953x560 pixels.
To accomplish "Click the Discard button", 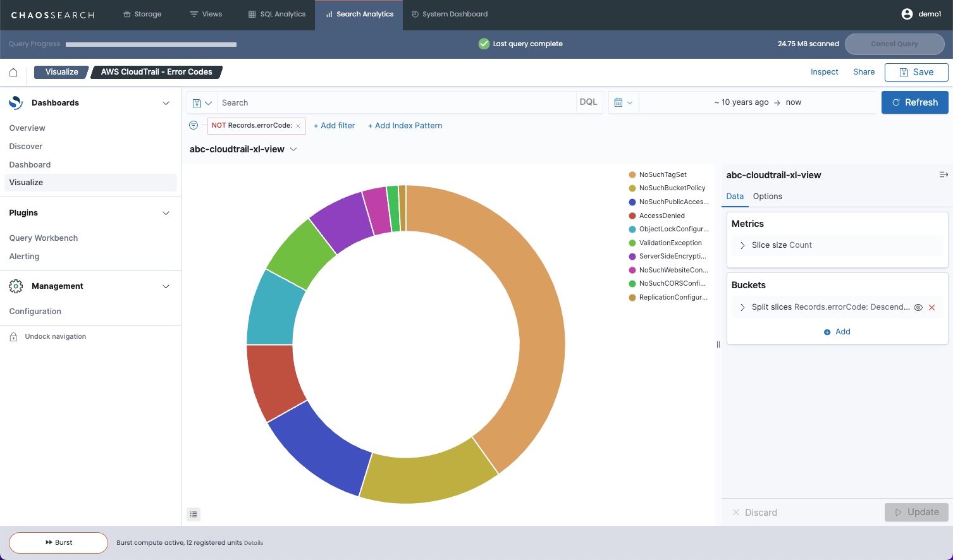I will [755, 513].
